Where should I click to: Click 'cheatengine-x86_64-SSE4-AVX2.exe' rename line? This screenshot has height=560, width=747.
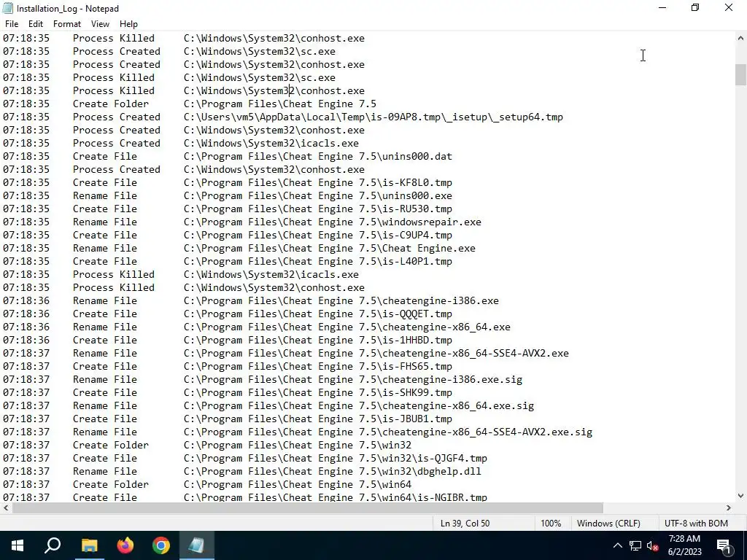pyautogui.click(x=286, y=354)
